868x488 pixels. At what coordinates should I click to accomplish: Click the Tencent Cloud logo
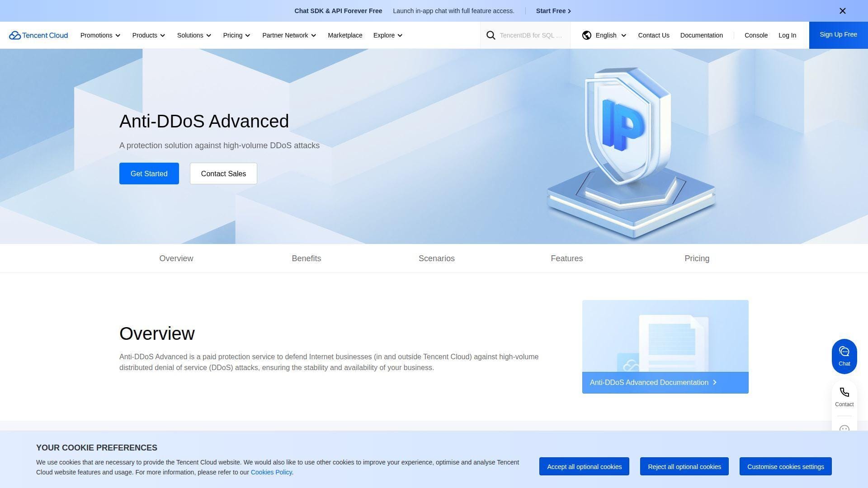(38, 35)
